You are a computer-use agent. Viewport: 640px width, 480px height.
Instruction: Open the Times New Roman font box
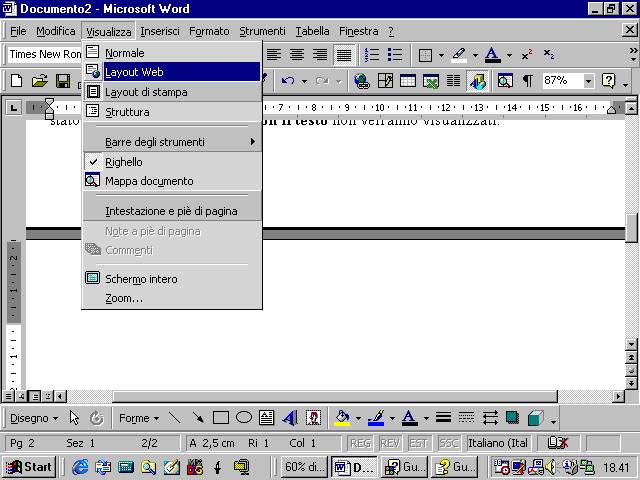(x=44, y=54)
